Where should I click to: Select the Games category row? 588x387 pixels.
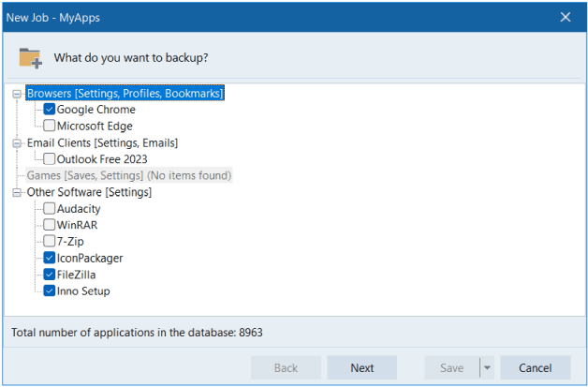tap(128, 175)
